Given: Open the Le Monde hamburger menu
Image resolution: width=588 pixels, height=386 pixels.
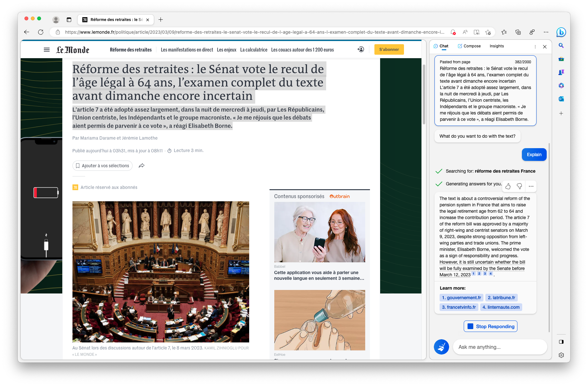Looking at the screenshot, I should coord(47,50).
